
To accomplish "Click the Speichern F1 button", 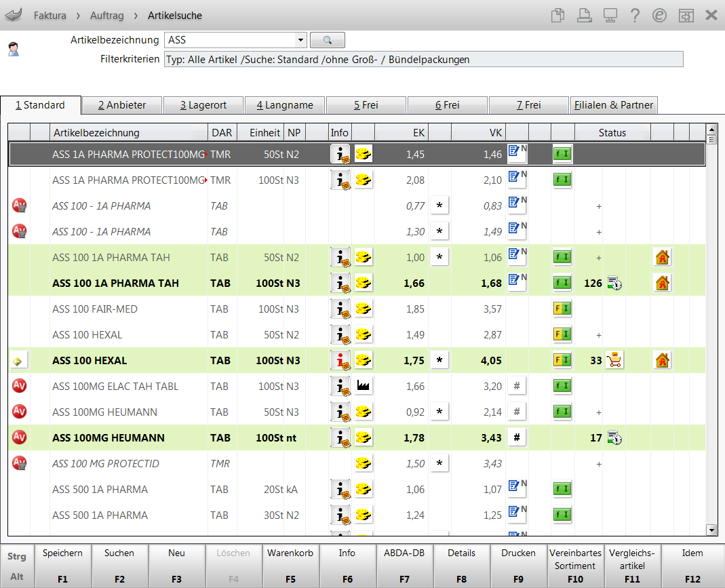I will pos(62,566).
